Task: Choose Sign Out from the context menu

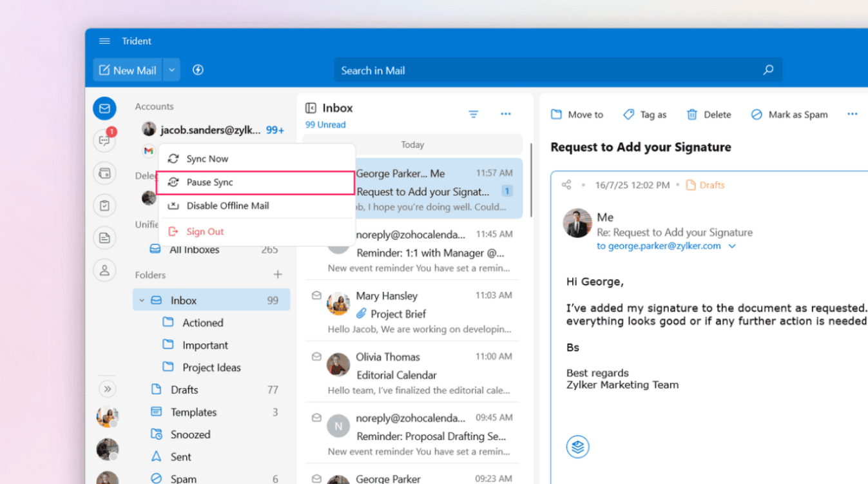Action: (256, 231)
